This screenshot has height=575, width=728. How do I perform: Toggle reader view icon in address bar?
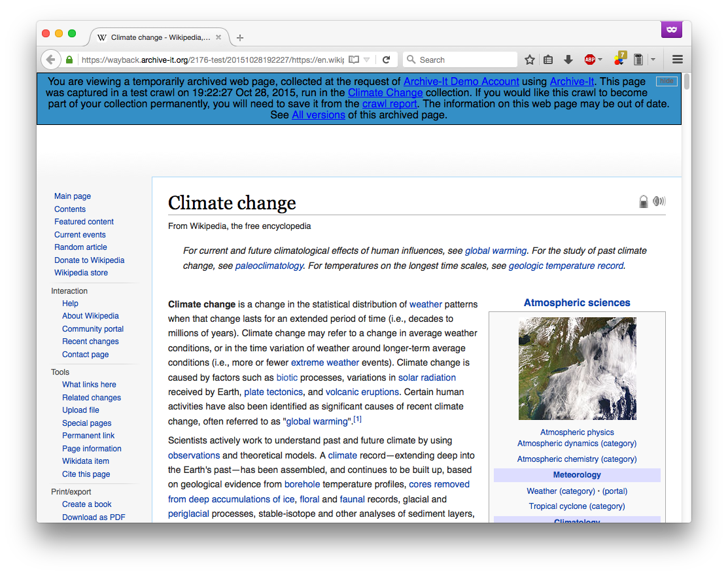[x=354, y=60]
